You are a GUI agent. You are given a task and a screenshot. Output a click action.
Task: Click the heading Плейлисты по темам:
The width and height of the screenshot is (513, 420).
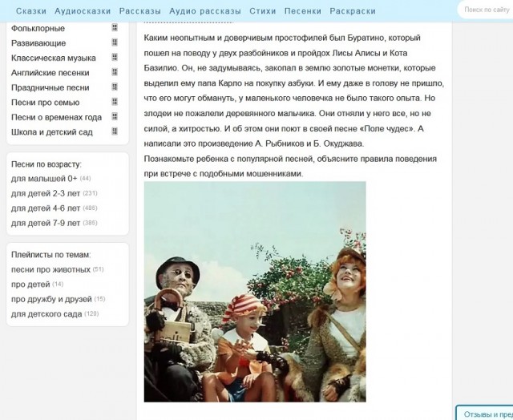pyautogui.click(x=51, y=255)
